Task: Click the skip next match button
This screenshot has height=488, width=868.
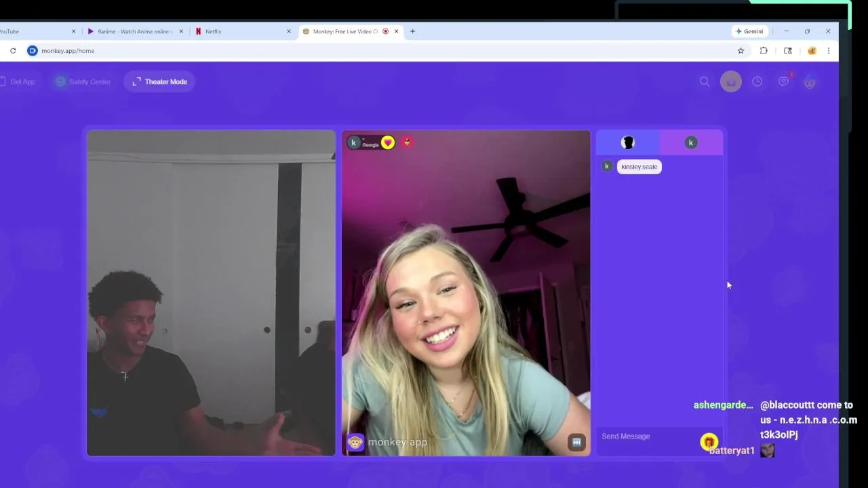Action: 576,442
